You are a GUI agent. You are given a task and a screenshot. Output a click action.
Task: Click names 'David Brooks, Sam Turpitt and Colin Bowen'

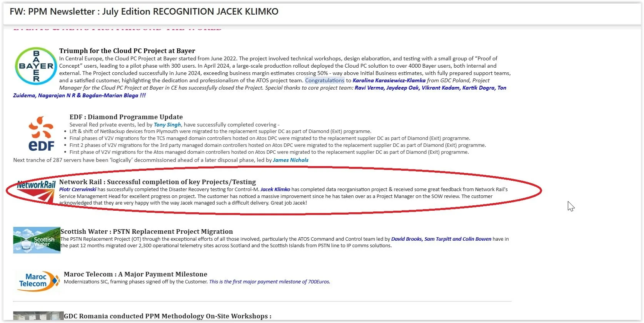coord(441,239)
